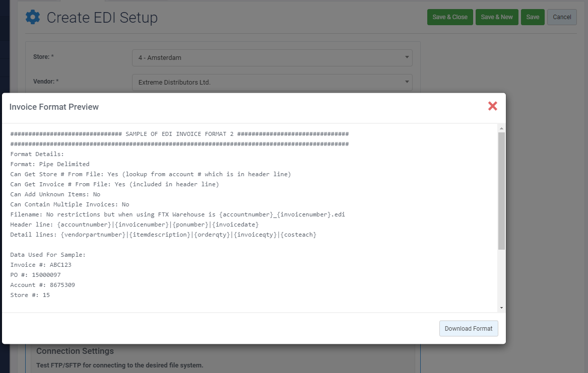
Task: Click the Format: Pipe Delimited line
Action: point(50,164)
